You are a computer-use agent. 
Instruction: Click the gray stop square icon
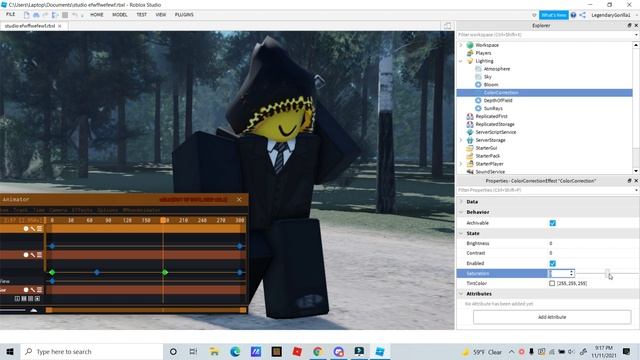pyautogui.click(x=65, y=15)
